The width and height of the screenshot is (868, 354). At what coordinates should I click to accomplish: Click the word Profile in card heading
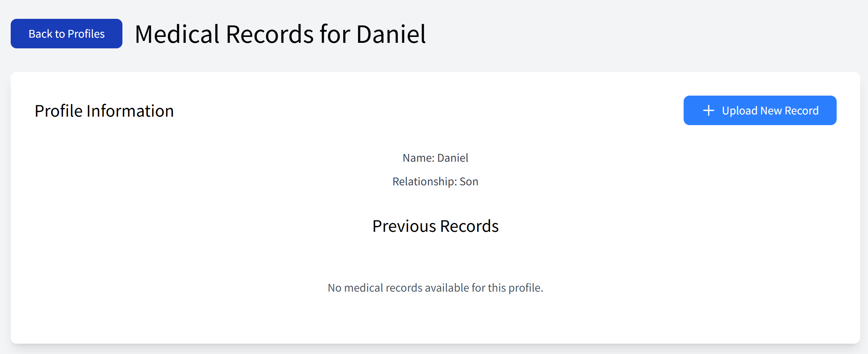tap(59, 111)
